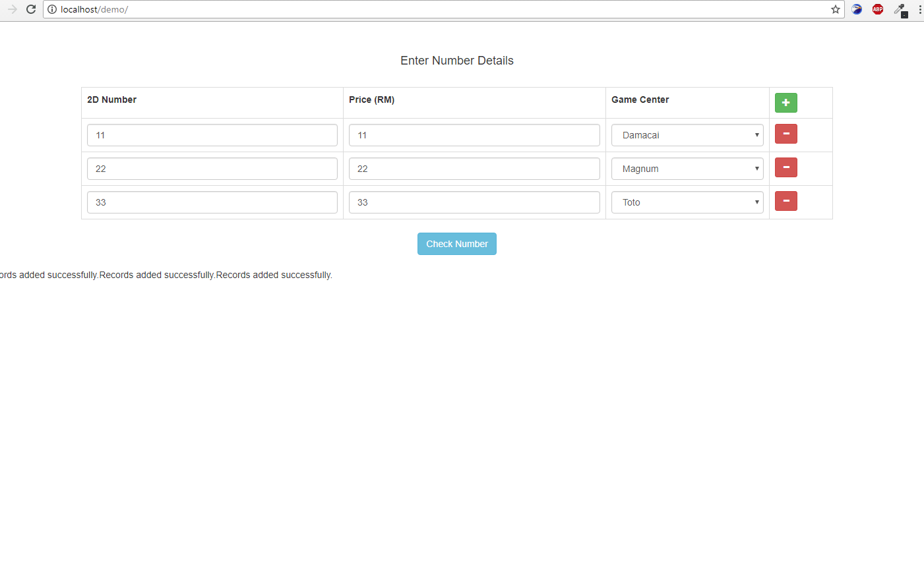Remove the Damacai row with minus button
Viewport: 924px width, 570px height.
click(785, 134)
